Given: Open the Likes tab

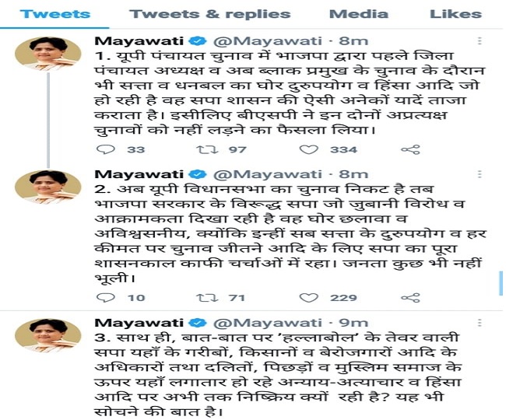Looking at the screenshot, I should tap(455, 14).
